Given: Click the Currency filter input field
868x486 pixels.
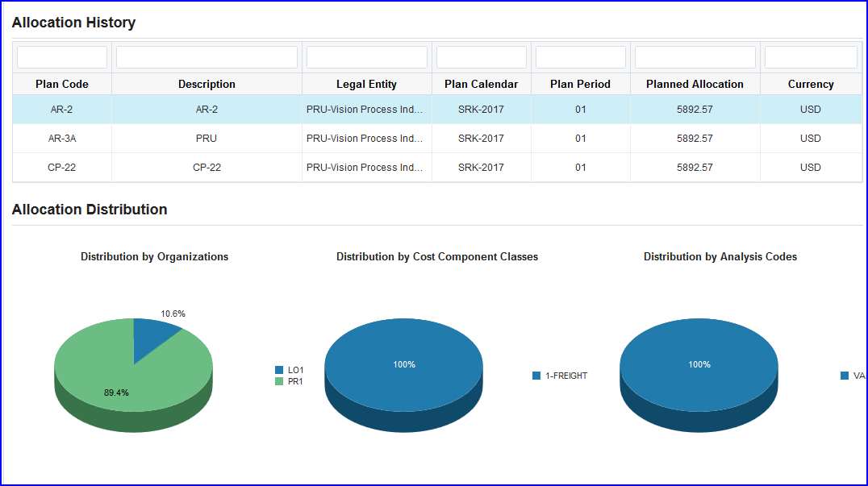Looking at the screenshot, I should 811,57.
